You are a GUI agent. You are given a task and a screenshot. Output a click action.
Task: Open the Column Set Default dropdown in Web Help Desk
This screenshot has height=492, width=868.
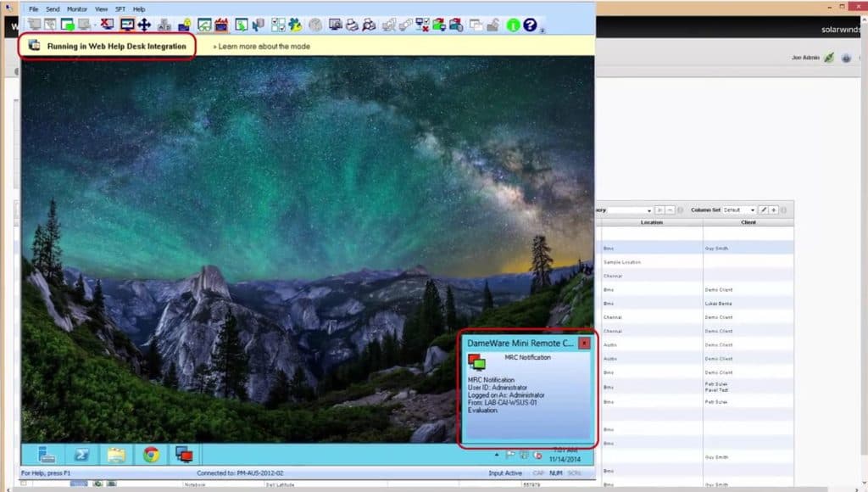tap(739, 210)
